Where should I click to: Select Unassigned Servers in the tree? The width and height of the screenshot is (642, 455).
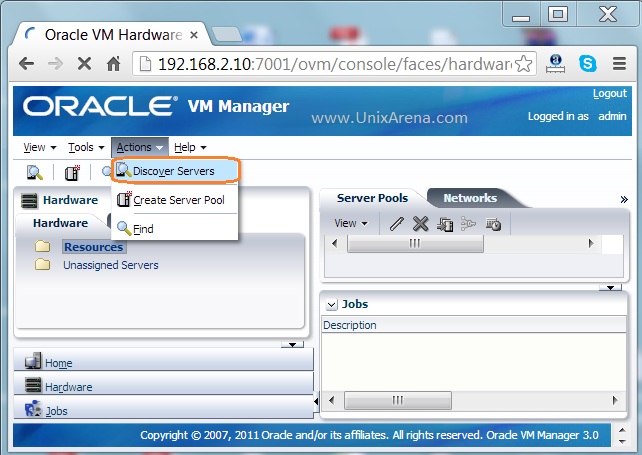coord(111,265)
